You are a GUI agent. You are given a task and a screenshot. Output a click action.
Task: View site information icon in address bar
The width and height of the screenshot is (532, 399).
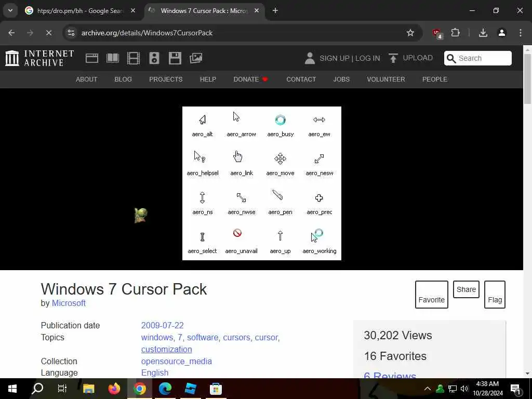click(x=71, y=33)
